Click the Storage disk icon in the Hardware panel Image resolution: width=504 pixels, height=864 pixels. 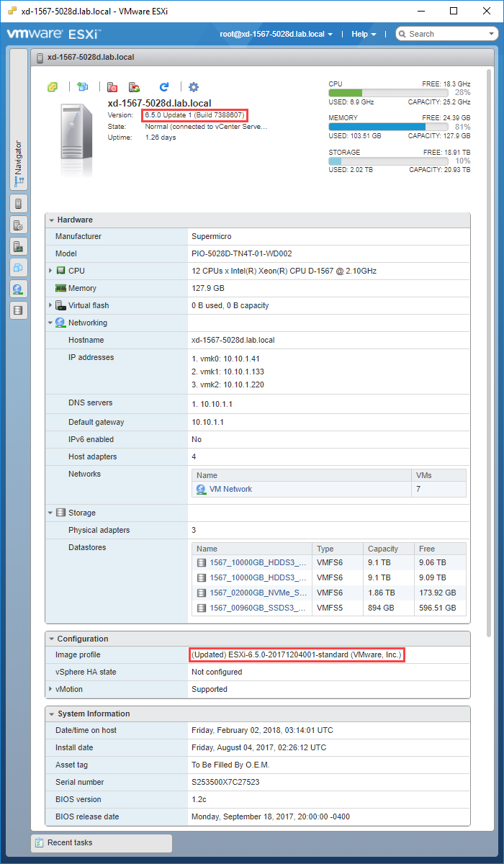pyautogui.click(x=60, y=513)
